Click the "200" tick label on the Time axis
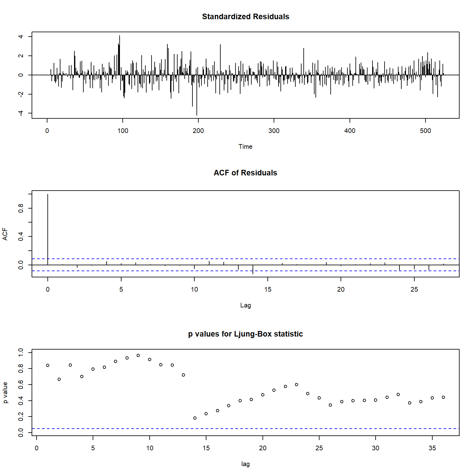Viewport: 476px width, 476px height. click(198, 131)
